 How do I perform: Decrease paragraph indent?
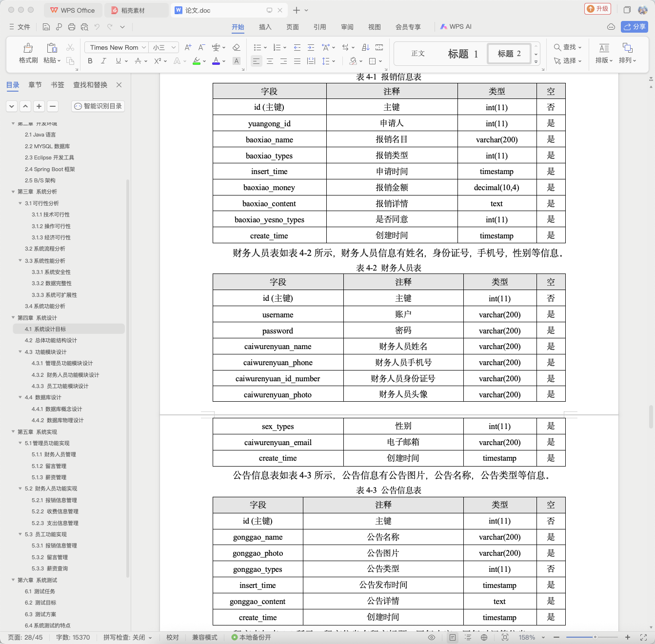(x=297, y=47)
